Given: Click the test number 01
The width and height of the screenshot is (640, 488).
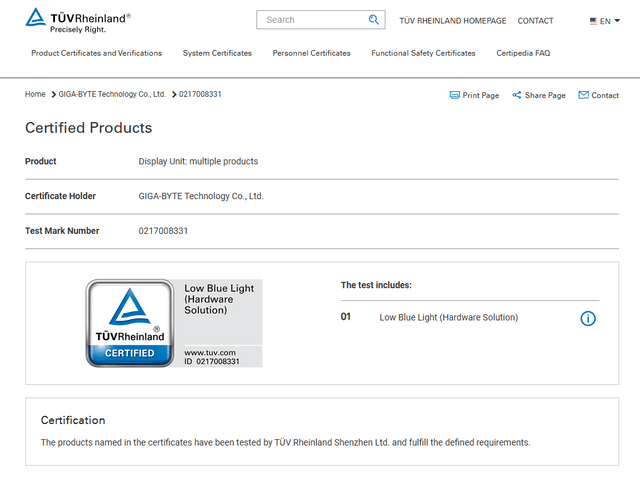Looking at the screenshot, I should click(x=346, y=317).
